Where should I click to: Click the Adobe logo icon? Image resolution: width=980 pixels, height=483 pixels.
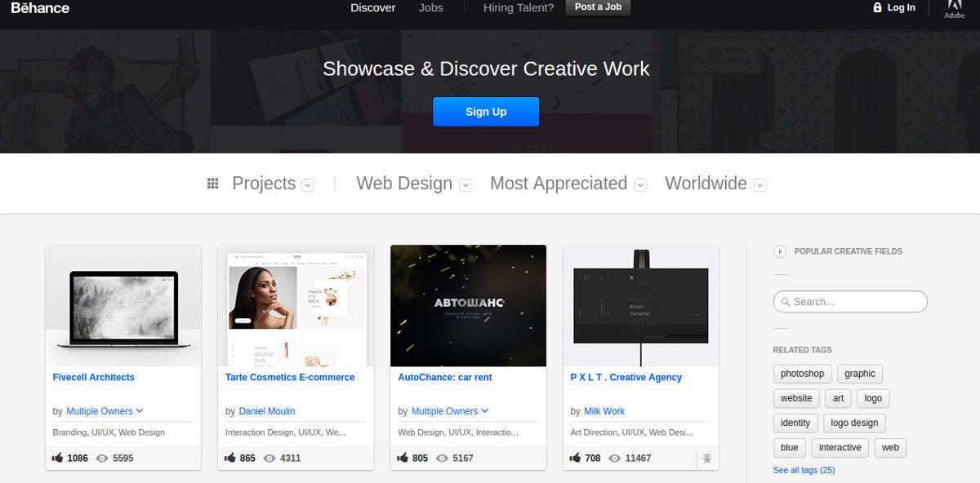[954, 9]
